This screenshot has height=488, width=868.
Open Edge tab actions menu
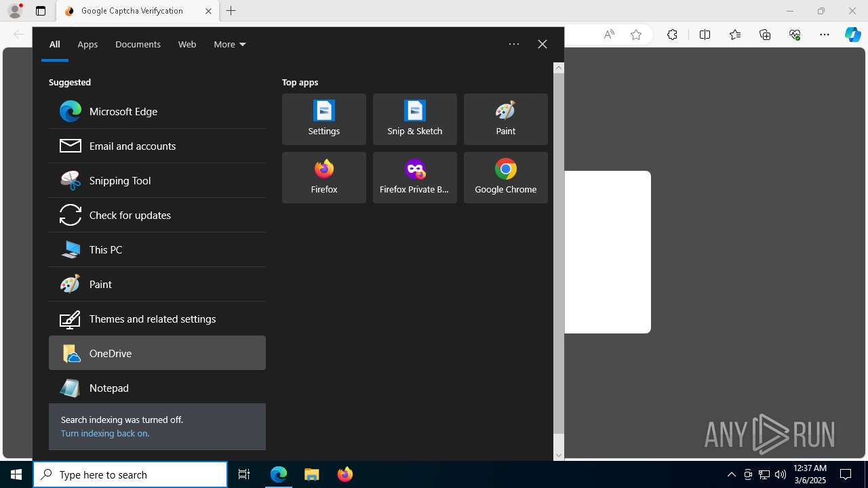pyautogui.click(x=41, y=11)
